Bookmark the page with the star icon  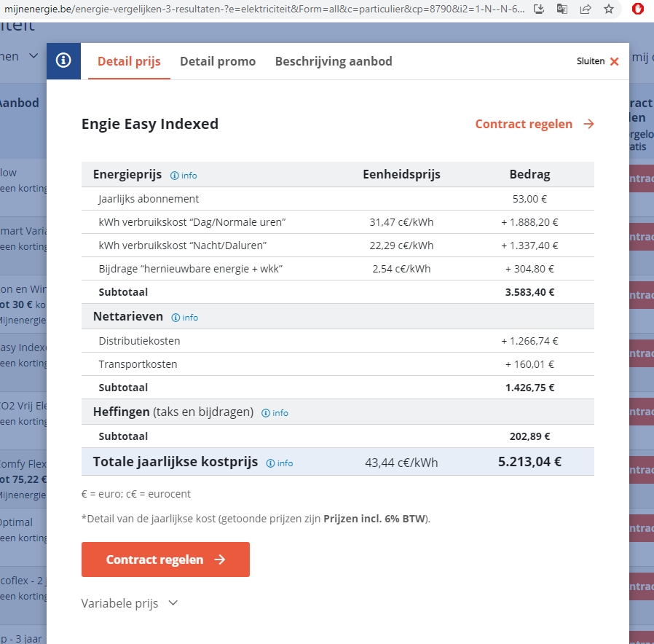tap(609, 9)
